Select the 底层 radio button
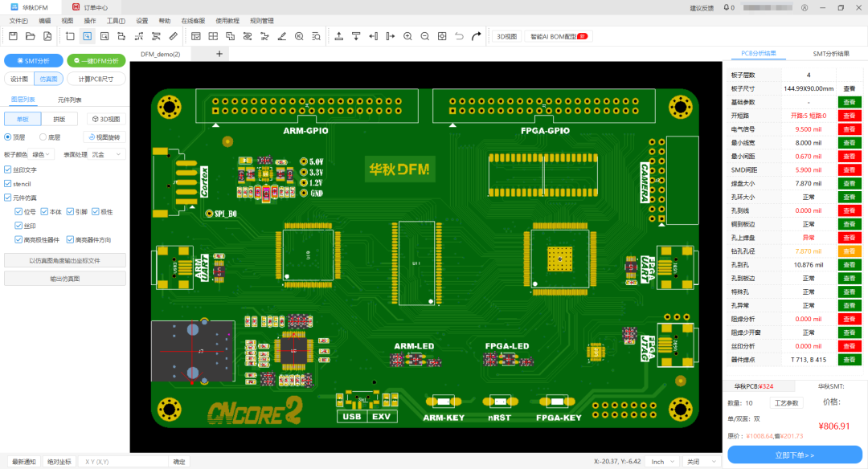 [x=43, y=137]
